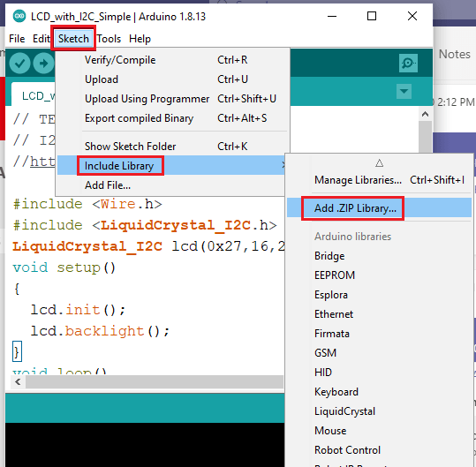This screenshot has width=476, height=467.
Task: Include the Bridge library
Action: (379, 256)
